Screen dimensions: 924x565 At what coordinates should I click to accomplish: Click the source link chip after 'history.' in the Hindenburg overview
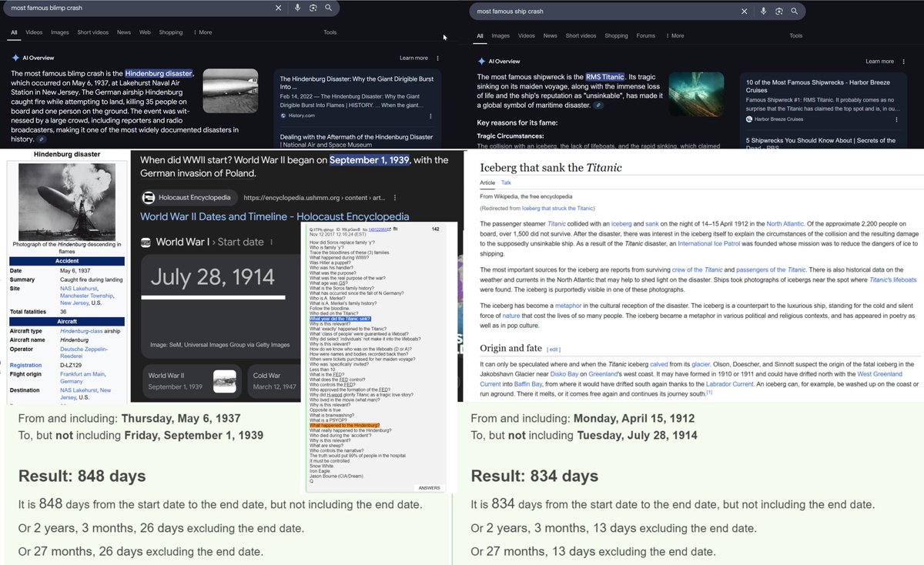(42, 139)
